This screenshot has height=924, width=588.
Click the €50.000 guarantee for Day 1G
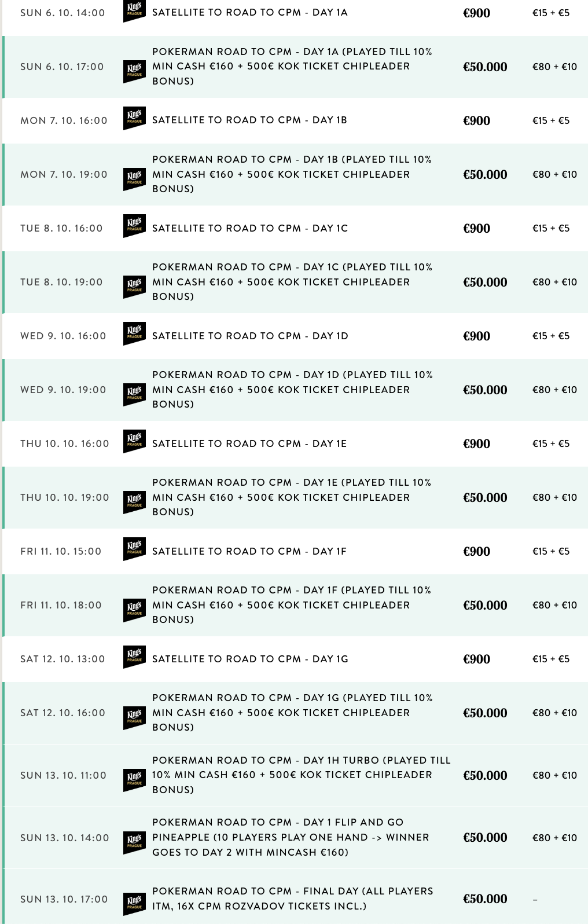pos(485,713)
